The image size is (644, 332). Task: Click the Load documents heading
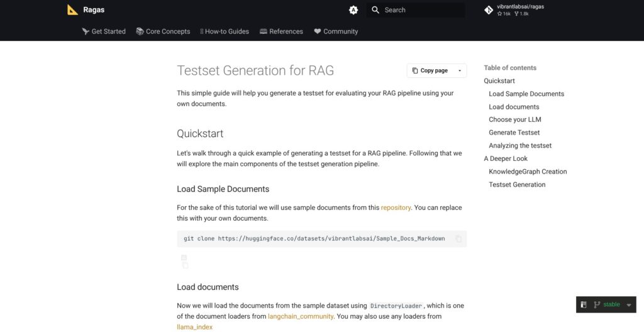(208, 287)
